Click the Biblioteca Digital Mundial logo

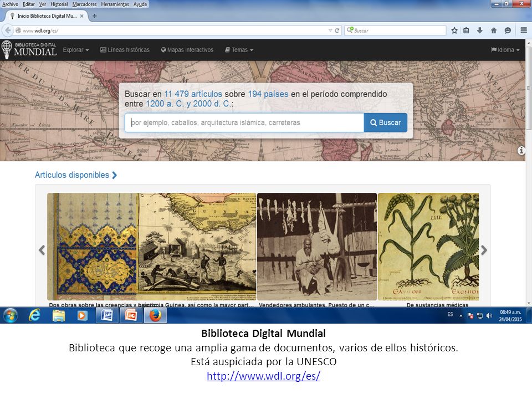coord(29,49)
